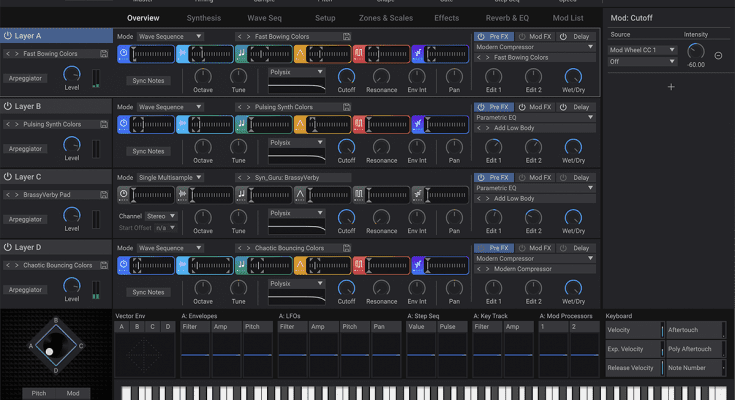Add a modulation routing with plus icon
The height and width of the screenshot is (400, 735).
click(671, 87)
